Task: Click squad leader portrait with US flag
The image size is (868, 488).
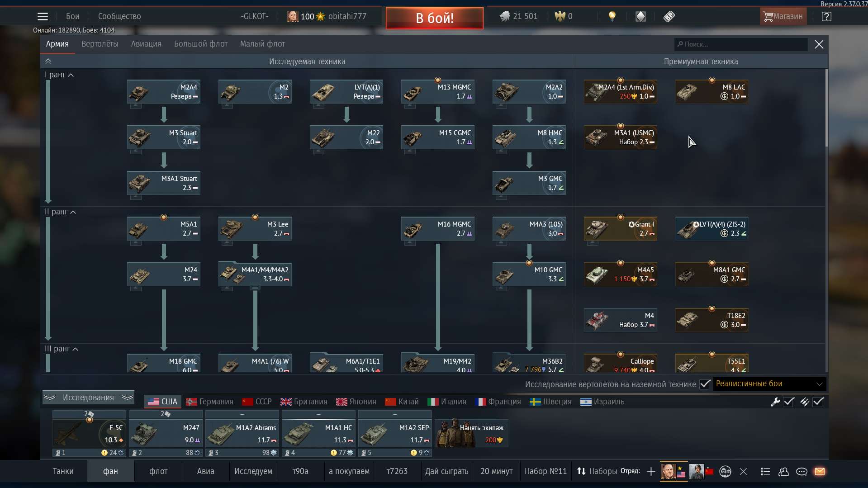Action: point(674,471)
